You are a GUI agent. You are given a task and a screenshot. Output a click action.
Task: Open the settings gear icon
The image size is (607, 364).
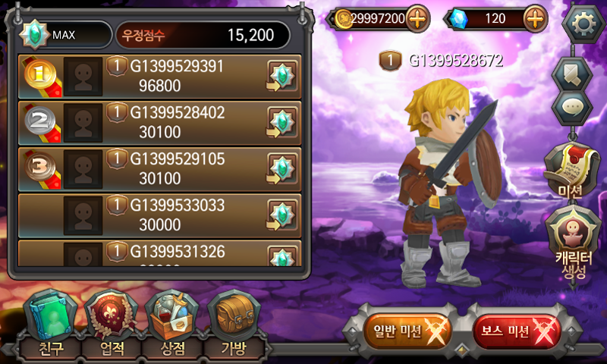point(584,24)
